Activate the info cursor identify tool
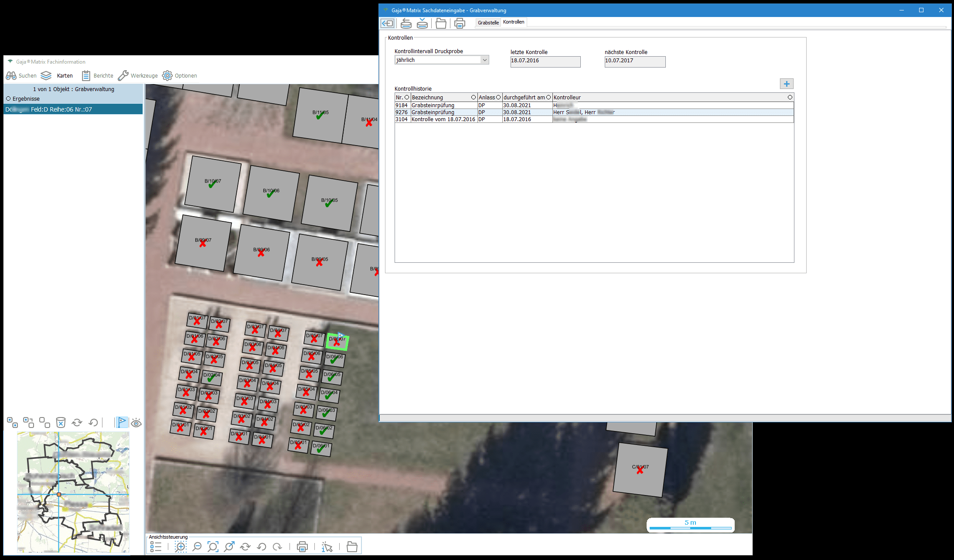This screenshot has width=954, height=560. point(327,546)
